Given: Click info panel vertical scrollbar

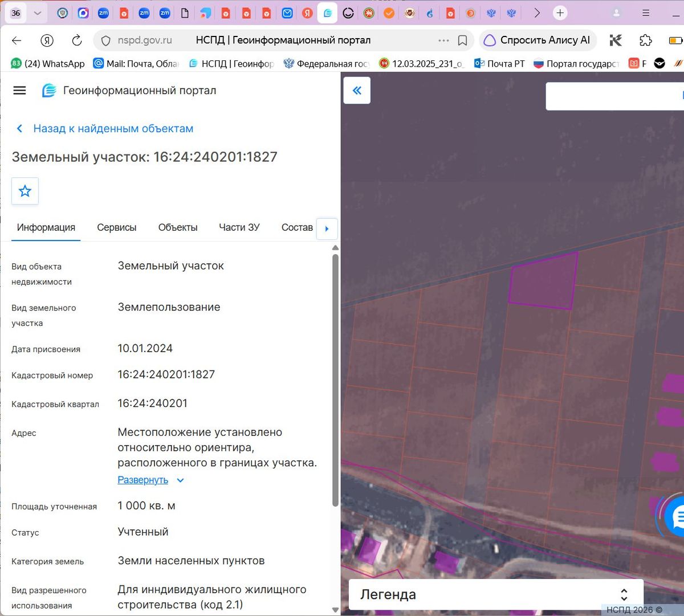Looking at the screenshot, I should coord(335,380).
